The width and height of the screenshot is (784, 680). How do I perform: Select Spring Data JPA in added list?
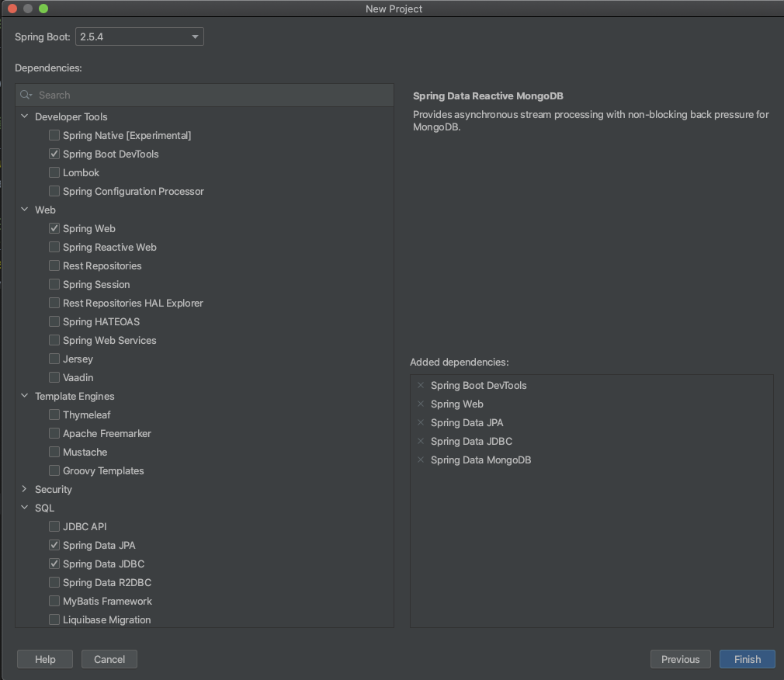click(x=467, y=422)
